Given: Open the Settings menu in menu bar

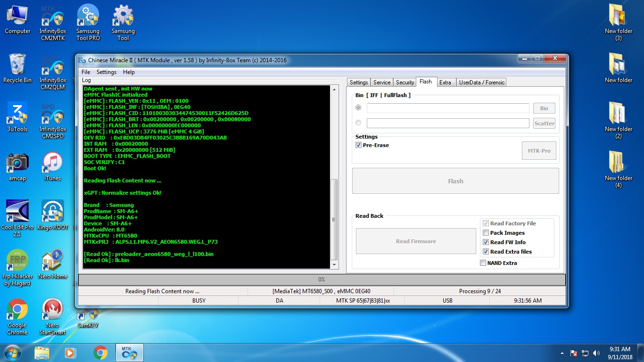Looking at the screenshot, I should 107,72.
